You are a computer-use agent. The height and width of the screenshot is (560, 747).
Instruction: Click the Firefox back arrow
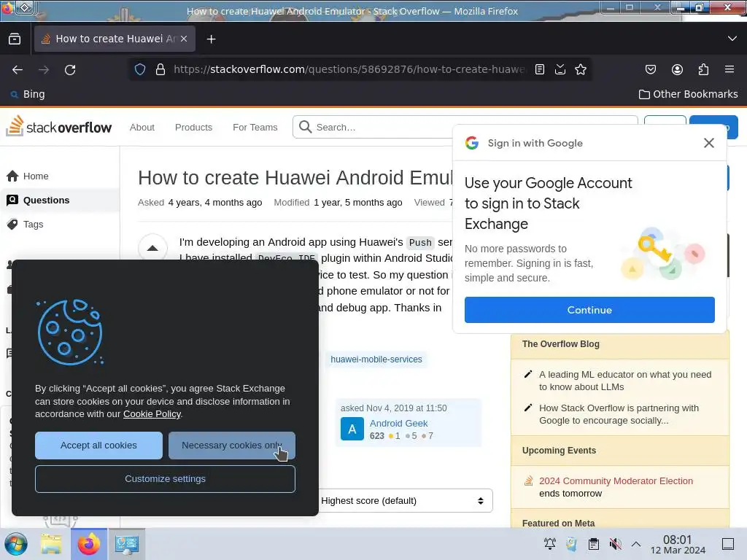point(18,69)
